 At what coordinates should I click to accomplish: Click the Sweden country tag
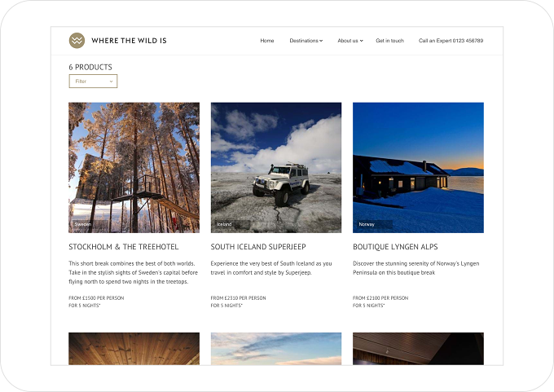coord(83,224)
